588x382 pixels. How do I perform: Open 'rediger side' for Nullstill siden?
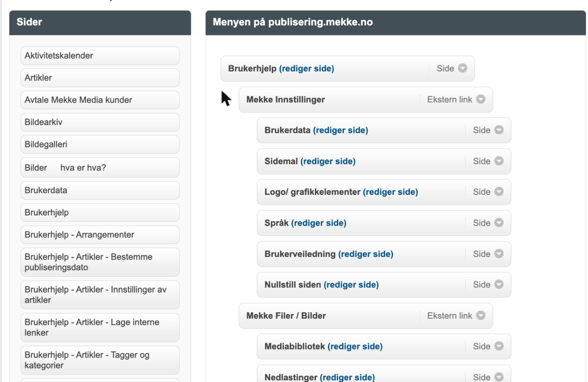[x=351, y=285]
